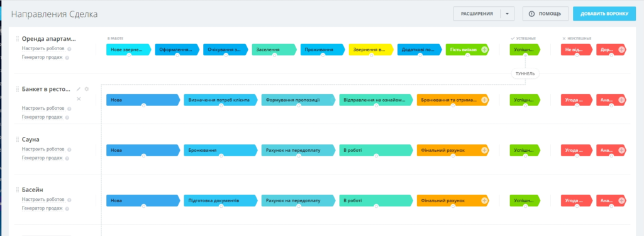644x236 pixels.
Task: Click the pencil edit icon beside Банкет в ресто
Action: click(79, 89)
